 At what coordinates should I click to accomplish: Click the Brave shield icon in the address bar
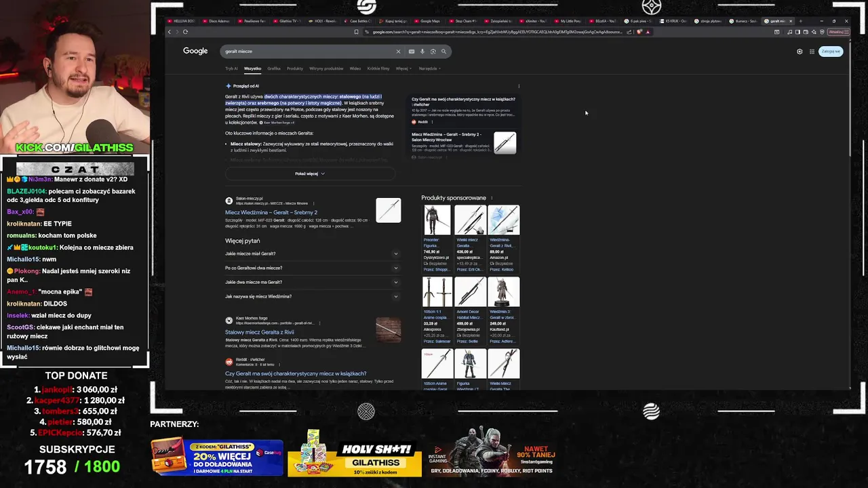[x=638, y=32]
